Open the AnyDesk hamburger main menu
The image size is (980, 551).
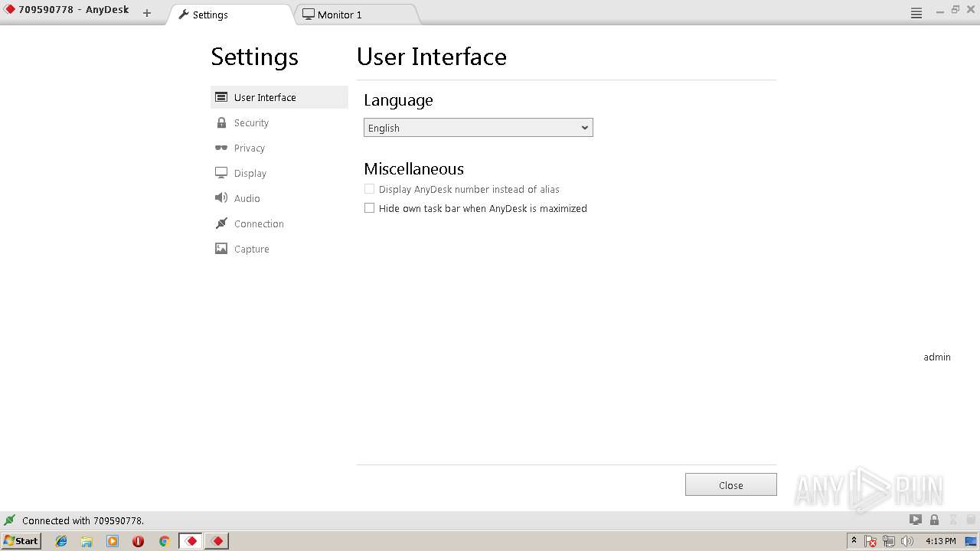click(x=916, y=13)
